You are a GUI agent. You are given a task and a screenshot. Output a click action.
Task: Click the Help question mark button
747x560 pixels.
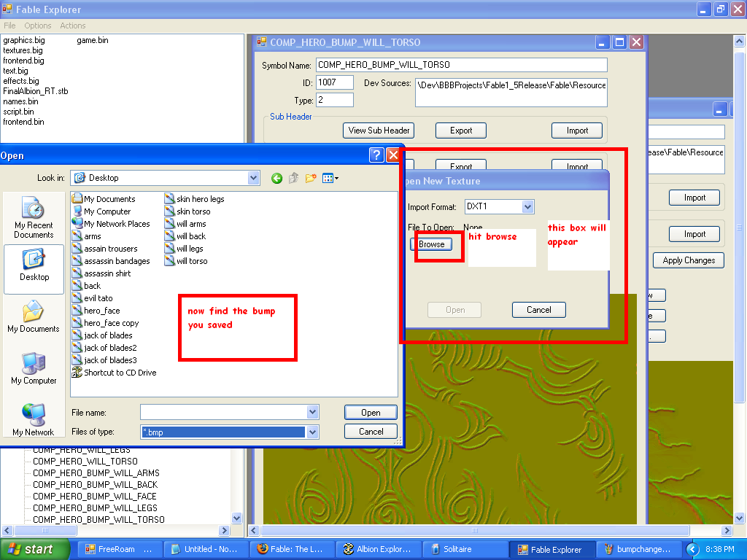[376, 155]
